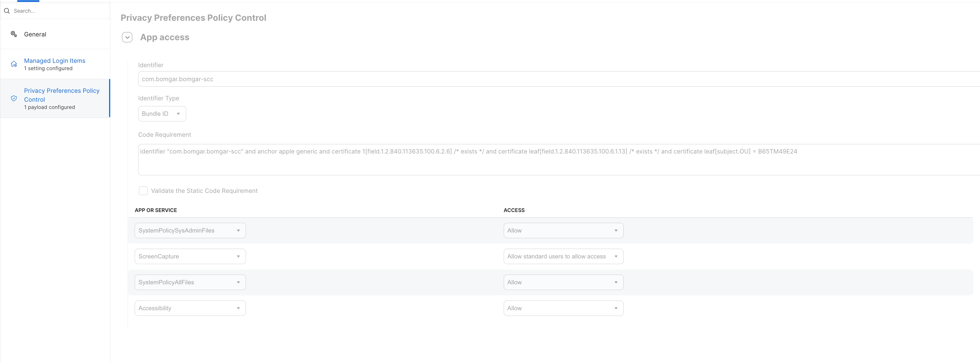This screenshot has width=980, height=362.
Task: Click the Identifier field com.bomgar.bomgar-scc
Action: 559,79
